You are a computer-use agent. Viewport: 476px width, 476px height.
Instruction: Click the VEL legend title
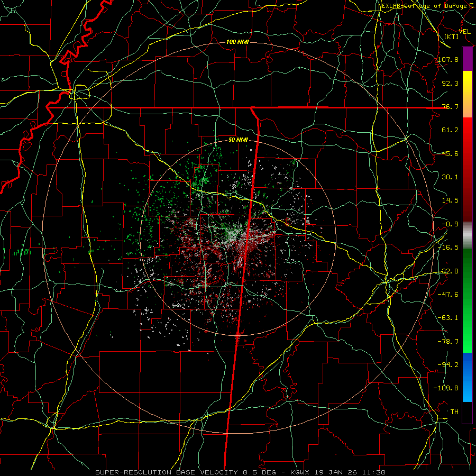coord(465,31)
